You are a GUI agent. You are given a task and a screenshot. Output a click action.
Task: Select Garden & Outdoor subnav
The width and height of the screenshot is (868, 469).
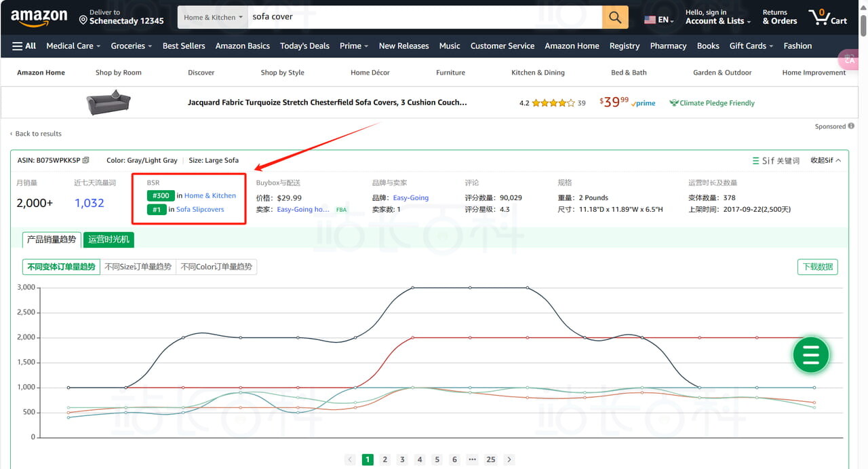pyautogui.click(x=722, y=73)
